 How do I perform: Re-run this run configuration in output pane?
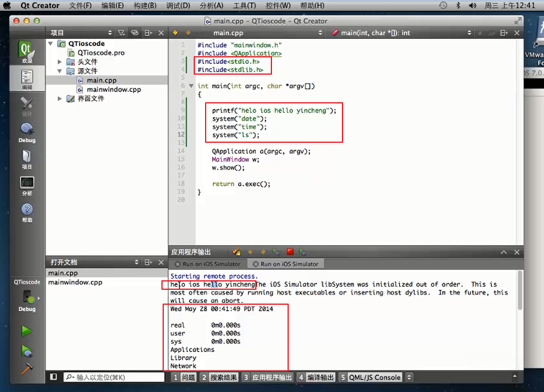coord(276,252)
